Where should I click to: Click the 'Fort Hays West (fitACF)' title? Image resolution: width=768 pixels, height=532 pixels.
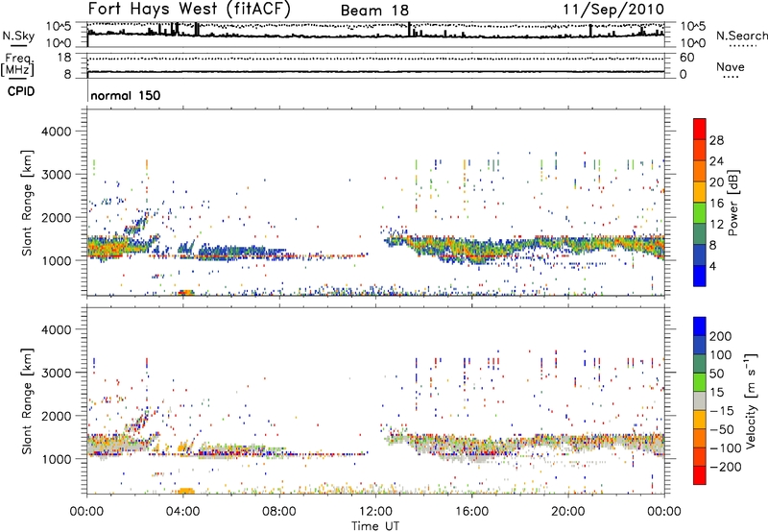(x=189, y=10)
